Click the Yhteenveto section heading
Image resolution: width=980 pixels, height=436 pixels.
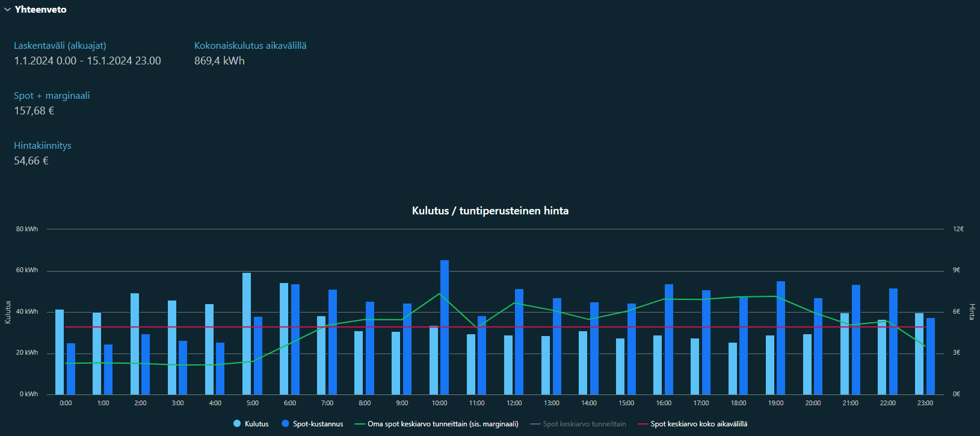point(40,10)
